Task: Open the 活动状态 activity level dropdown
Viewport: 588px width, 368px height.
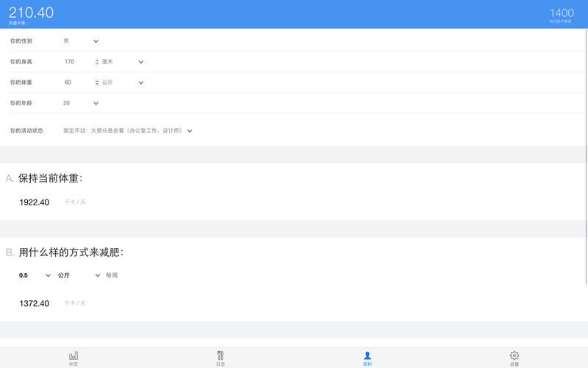Action: point(190,130)
